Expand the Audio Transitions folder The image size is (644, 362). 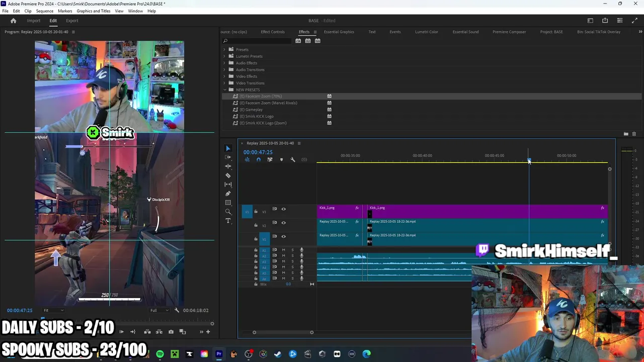point(224,69)
